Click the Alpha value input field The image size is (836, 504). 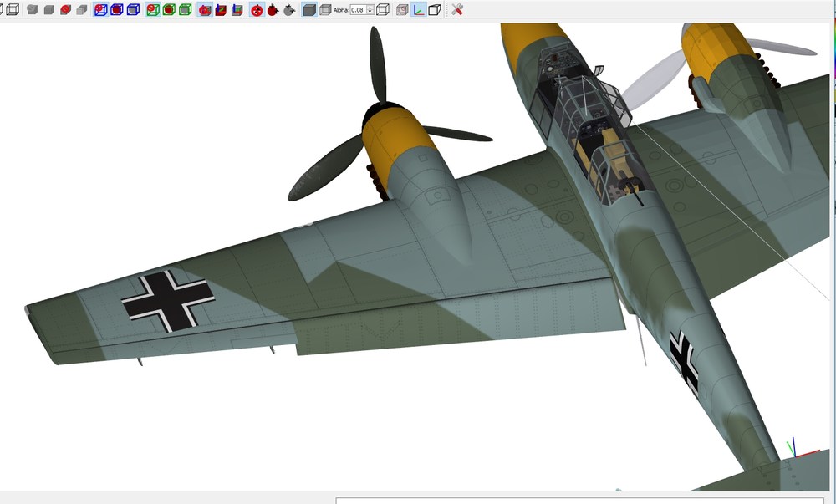pyautogui.click(x=359, y=9)
